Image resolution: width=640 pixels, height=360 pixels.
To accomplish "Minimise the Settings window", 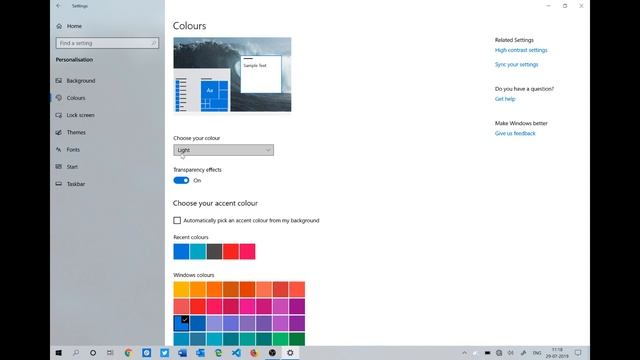I will [x=549, y=6].
